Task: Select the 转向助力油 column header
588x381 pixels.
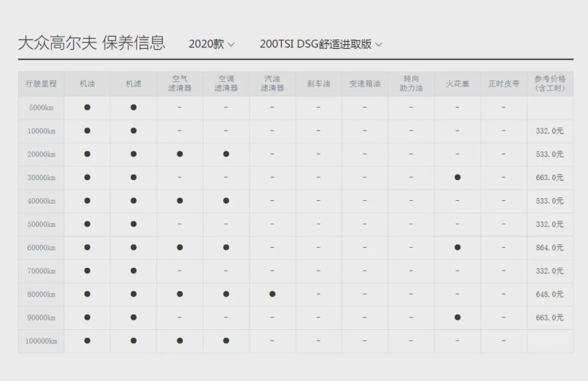Action: [411, 84]
